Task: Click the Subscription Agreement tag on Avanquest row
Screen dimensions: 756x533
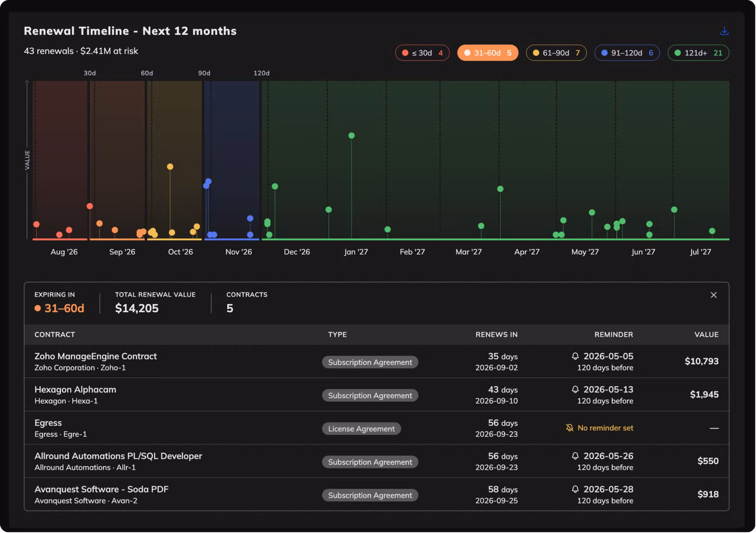Action: tap(370, 495)
